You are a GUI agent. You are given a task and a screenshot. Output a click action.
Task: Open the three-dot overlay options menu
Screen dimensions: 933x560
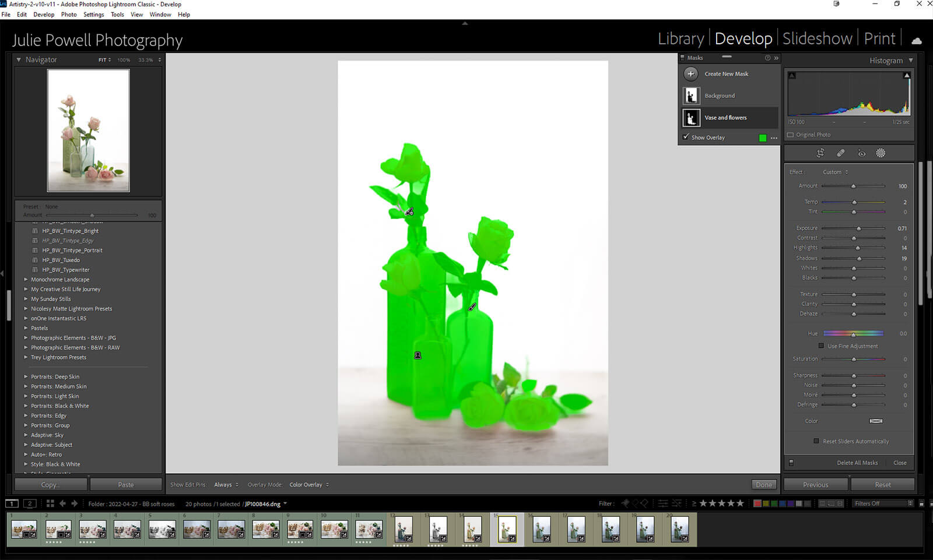[x=774, y=138]
